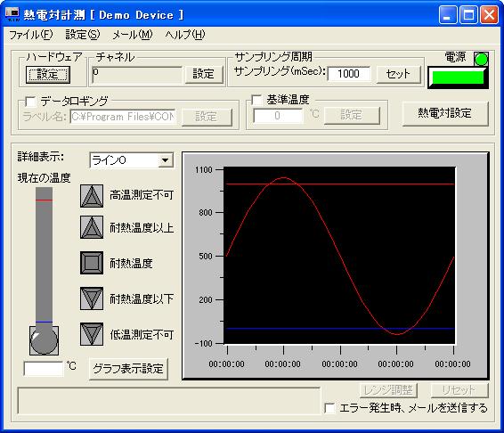This screenshot has height=433, width=504.
Task: Click the green 電源 power LED
Action: coord(481,59)
